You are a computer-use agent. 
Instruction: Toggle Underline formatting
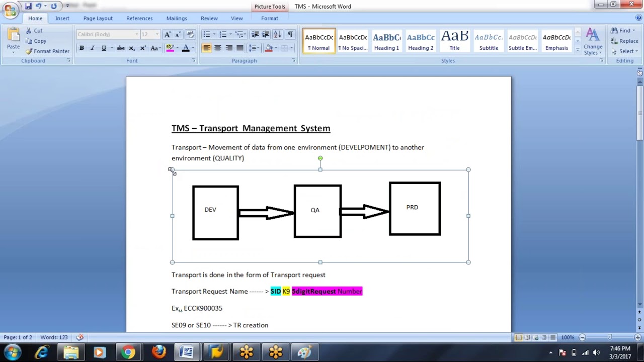pyautogui.click(x=104, y=48)
